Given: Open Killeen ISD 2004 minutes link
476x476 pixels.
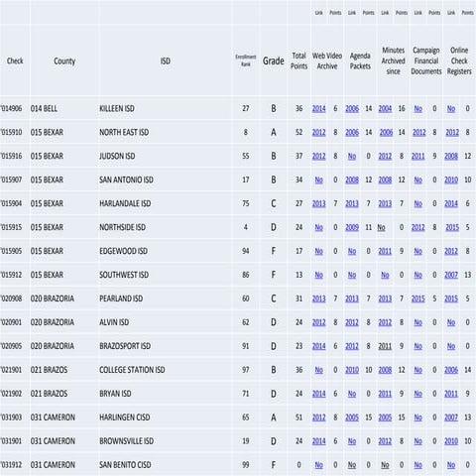Looking at the screenshot, I should pos(385,109).
